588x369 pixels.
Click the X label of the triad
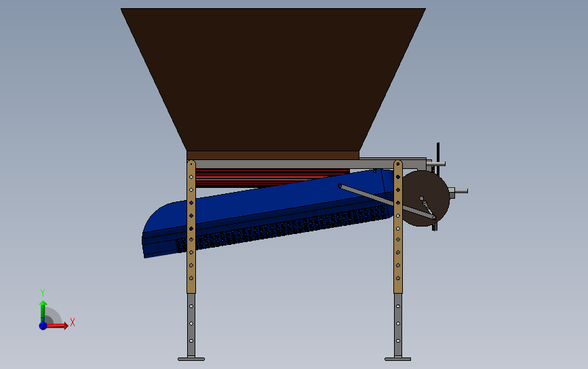click(73, 322)
